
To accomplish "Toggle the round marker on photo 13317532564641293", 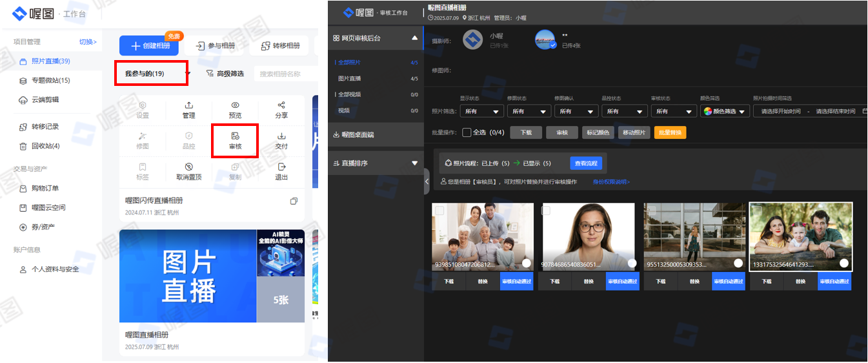I will click(x=844, y=264).
